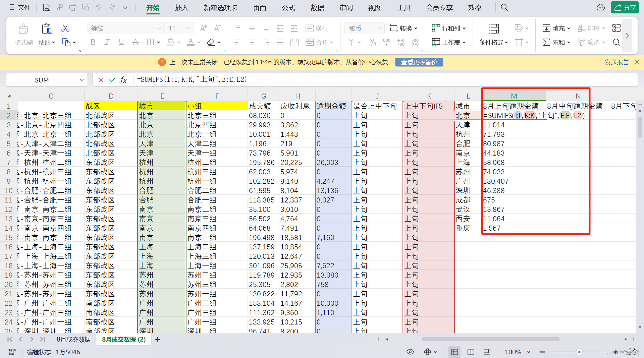Click the 查看更多备份 button
Screen dimensions: 644x358
point(419,62)
